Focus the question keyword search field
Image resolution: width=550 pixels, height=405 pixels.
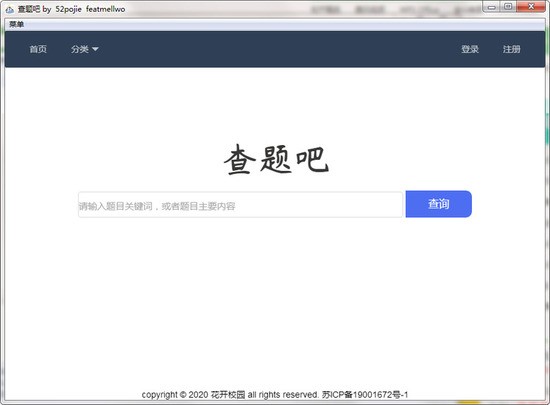point(240,205)
